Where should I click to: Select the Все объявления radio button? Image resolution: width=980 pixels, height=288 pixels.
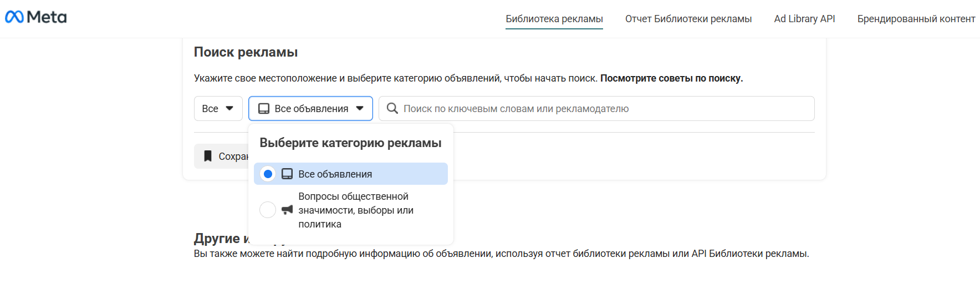(x=268, y=174)
